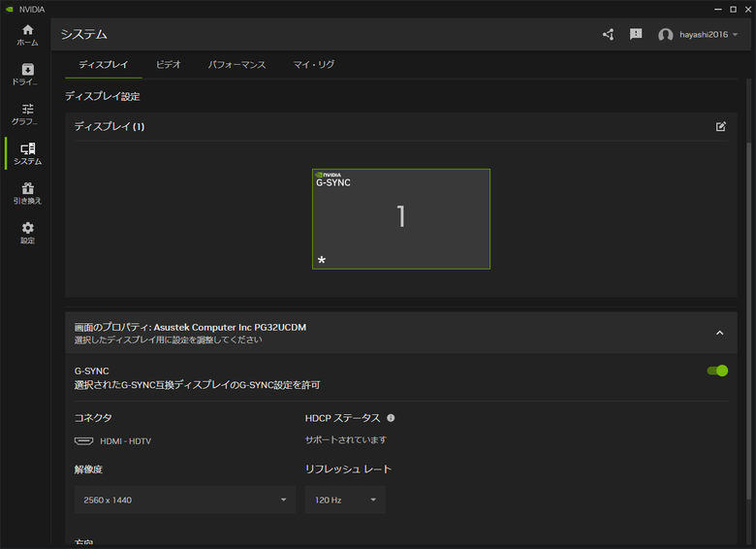
Task: Switch to the マイ・リグ tab
Action: click(x=314, y=64)
